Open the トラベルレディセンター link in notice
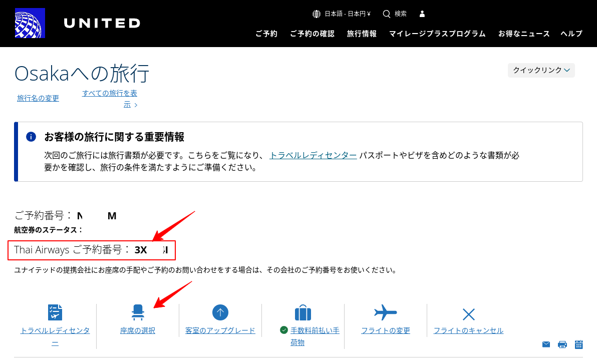The width and height of the screenshot is (597, 364). pyautogui.click(x=313, y=155)
